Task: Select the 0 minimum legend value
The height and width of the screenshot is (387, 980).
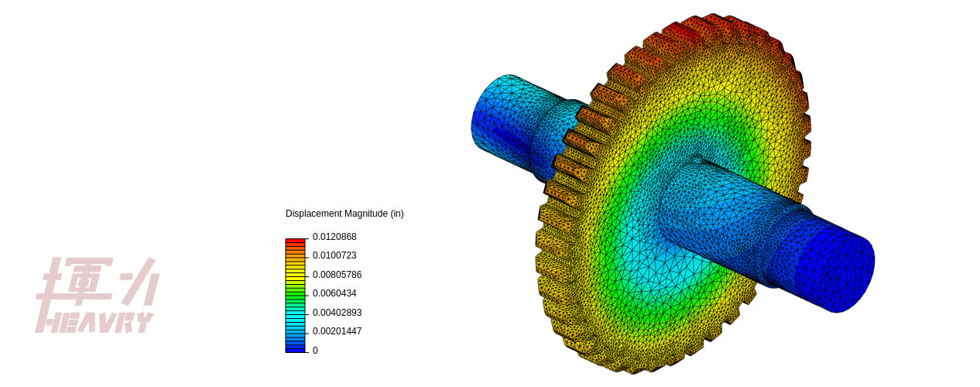Action: [315, 351]
